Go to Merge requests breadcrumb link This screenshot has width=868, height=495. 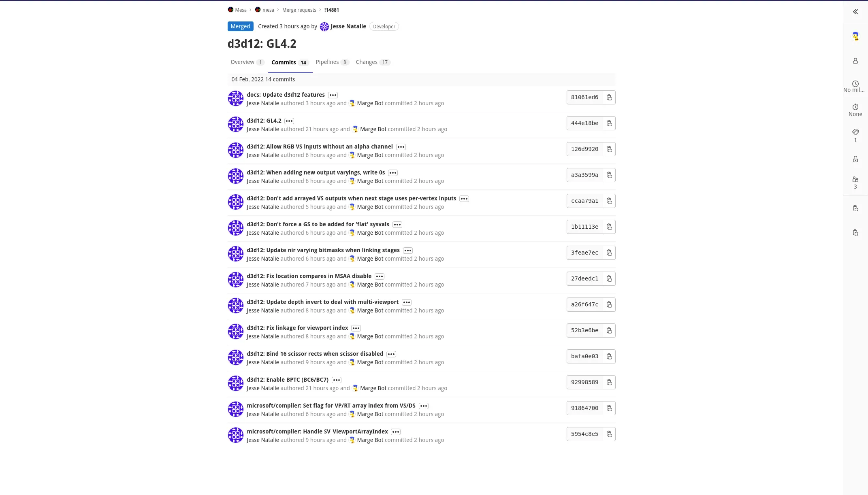click(299, 10)
